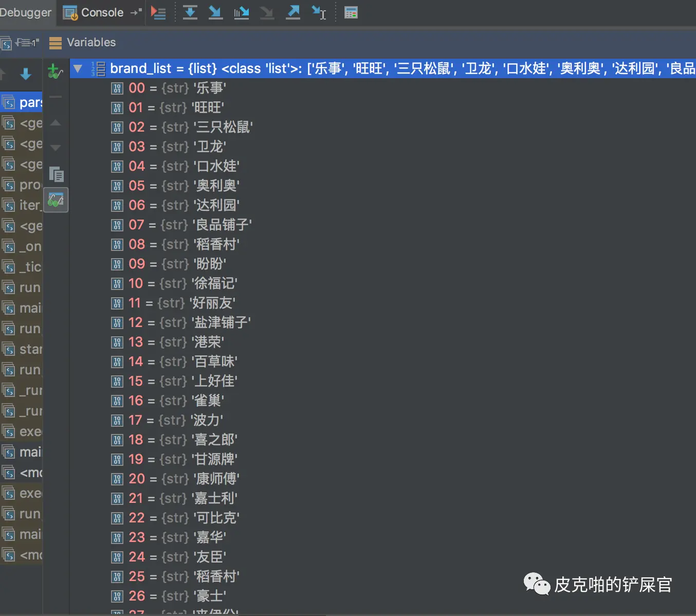The height and width of the screenshot is (616, 696).
Task: Select list item 05 '奥利奥'
Action: pyautogui.click(x=382, y=186)
